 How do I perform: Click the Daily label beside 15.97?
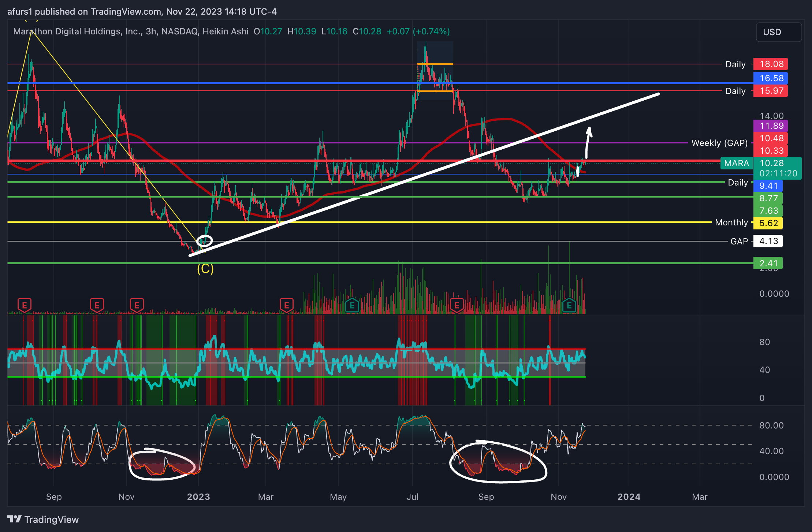coord(735,91)
